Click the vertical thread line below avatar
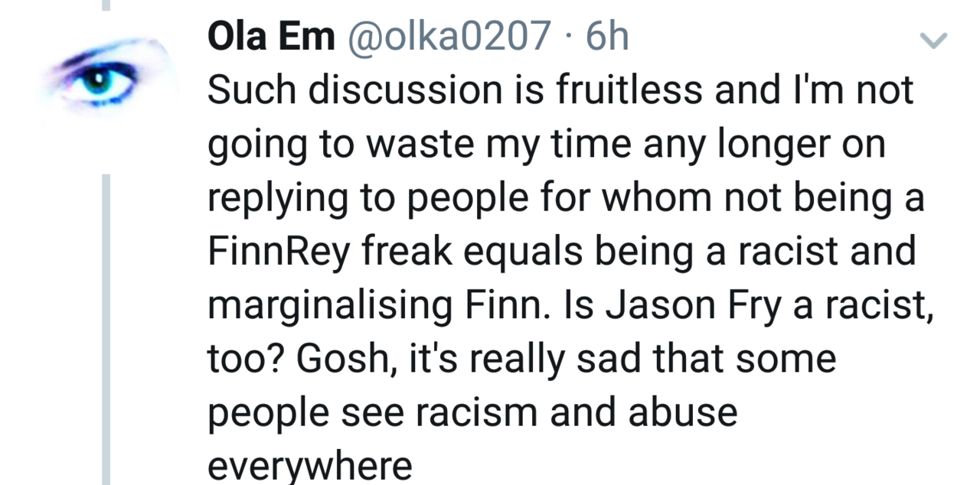The image size is (980, 485). click(106, 329)
